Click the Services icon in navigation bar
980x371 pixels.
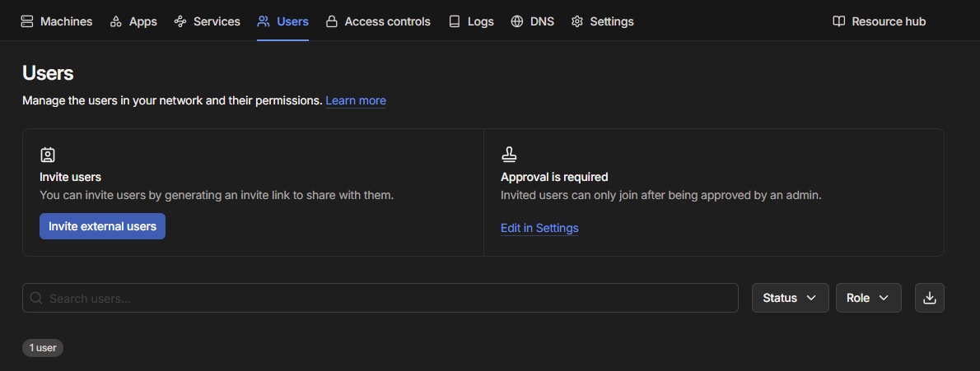[x=180, y=21]
